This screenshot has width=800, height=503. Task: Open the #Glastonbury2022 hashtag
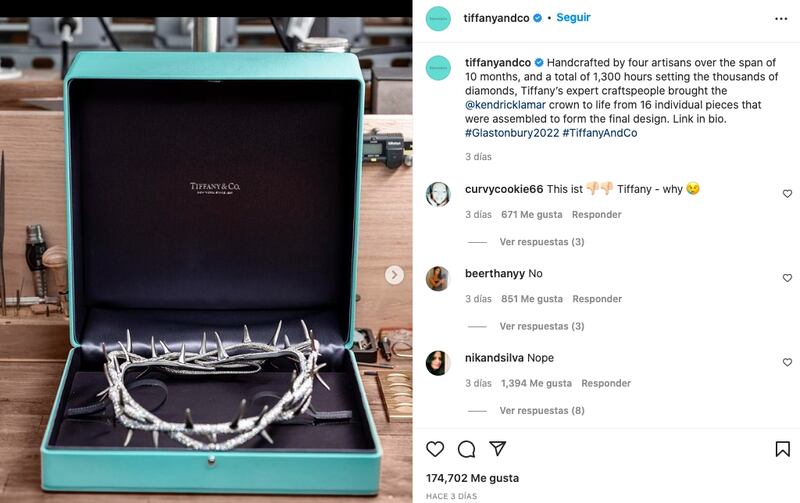click(512, 133)
